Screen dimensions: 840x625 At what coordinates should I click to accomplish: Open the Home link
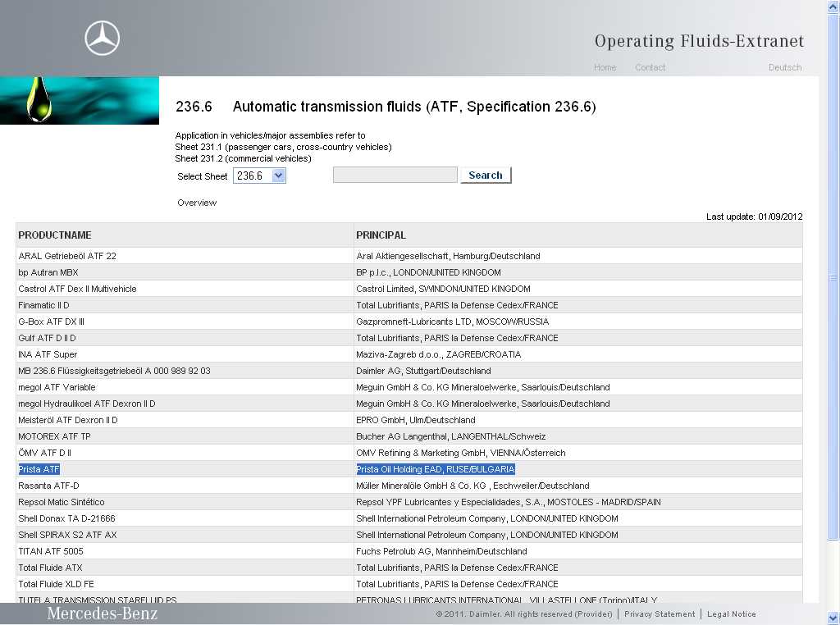(605, 67)
